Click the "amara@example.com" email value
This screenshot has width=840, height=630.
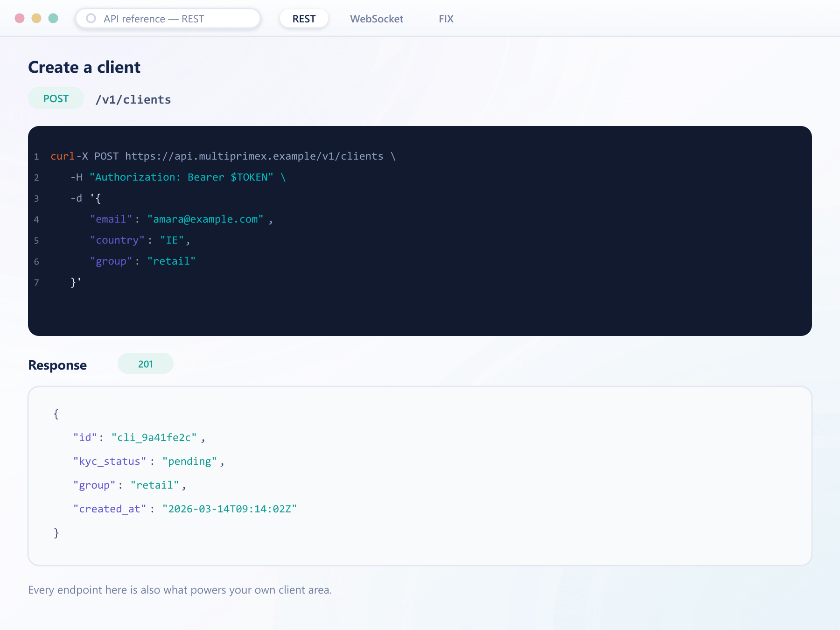click(205, 219)
